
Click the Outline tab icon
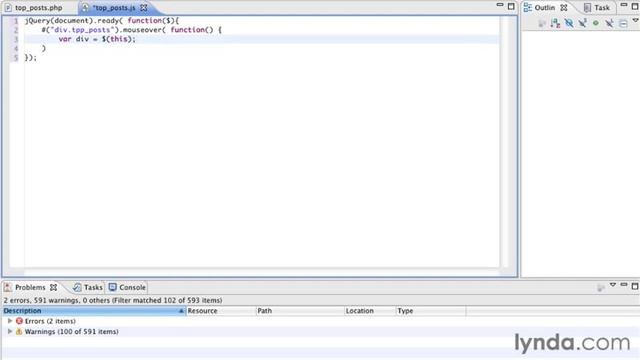(x=528, y=8)
